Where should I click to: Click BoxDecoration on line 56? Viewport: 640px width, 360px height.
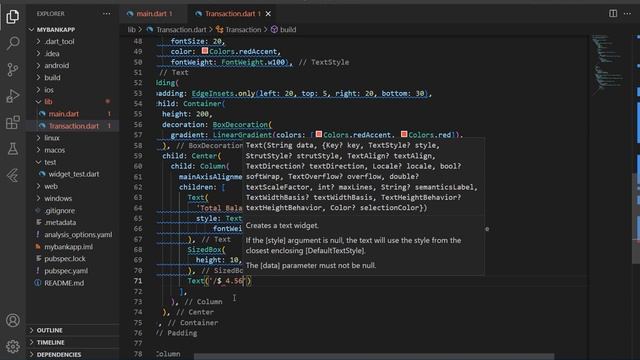pyautogui.click(x=240, y=124)
